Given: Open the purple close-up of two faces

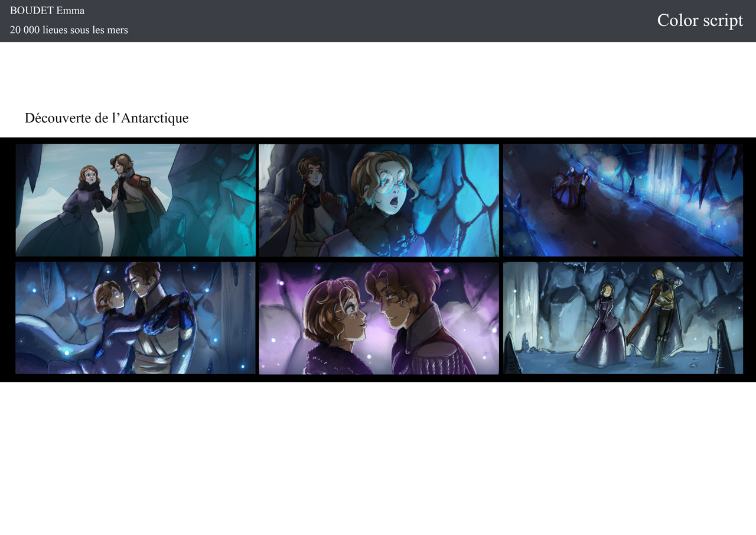Looking at the screenshot, I should [x=379, y=318].
